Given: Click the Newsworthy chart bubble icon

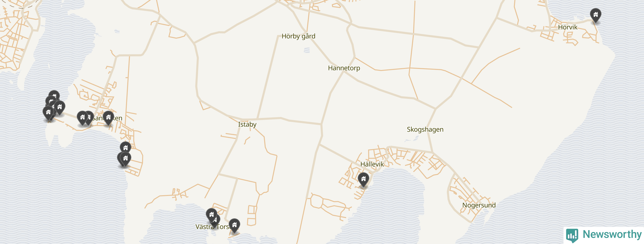Looking at the screenshot, I should coord(572,235).
